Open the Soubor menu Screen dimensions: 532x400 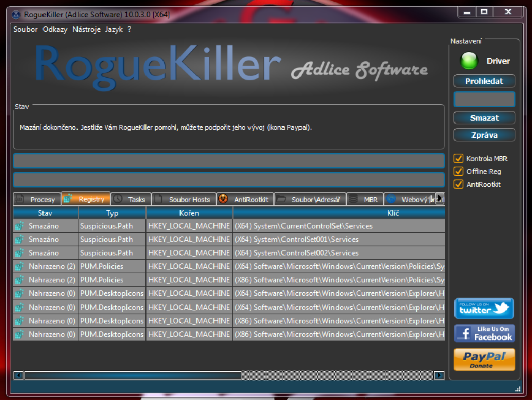click(x=26, y=29)
